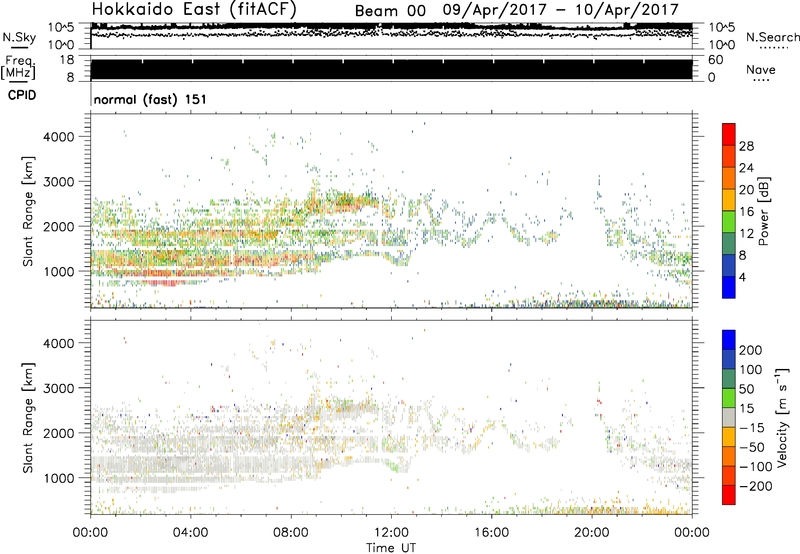
Task: Click the '1000' range tick on the Power panel
Action: (59, 271)
